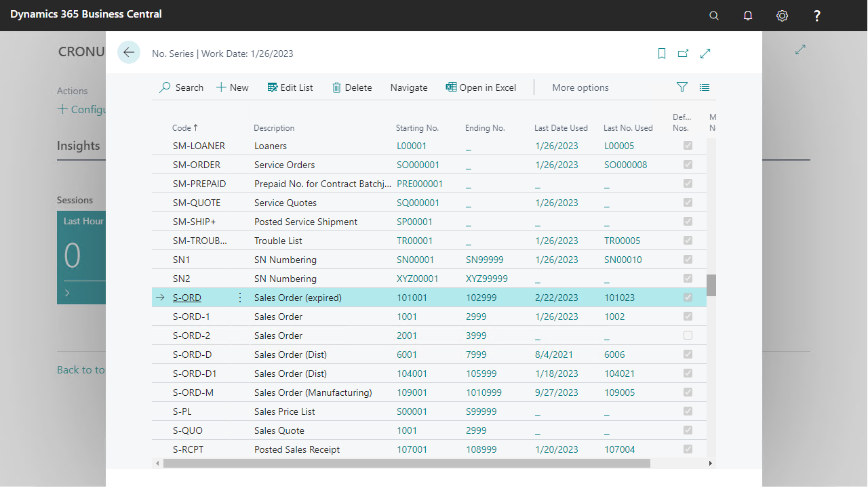Open last number used TR00005
868x488 pixels.
pyautogui.click(x=623, y=241)
